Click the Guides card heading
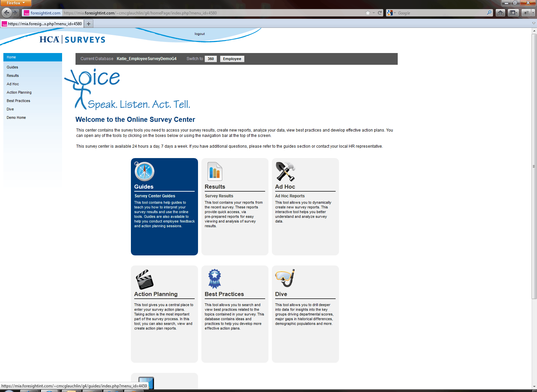 click(x=144, y=187)
